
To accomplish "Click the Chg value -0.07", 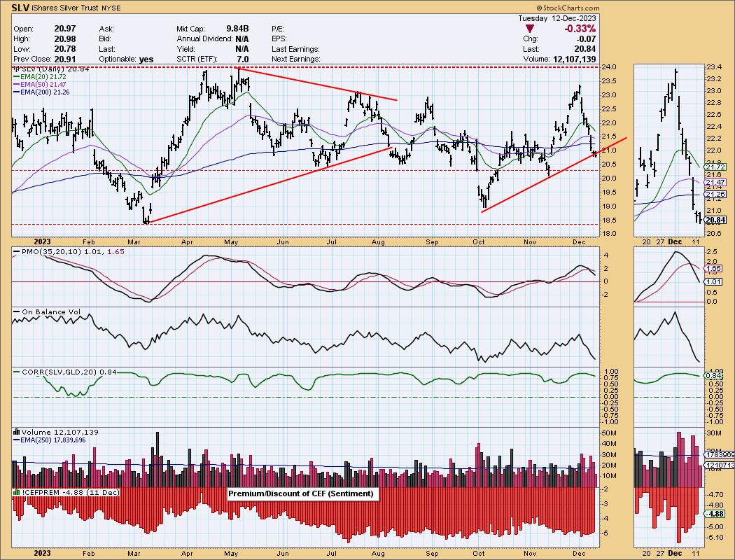I will [586, 39].
